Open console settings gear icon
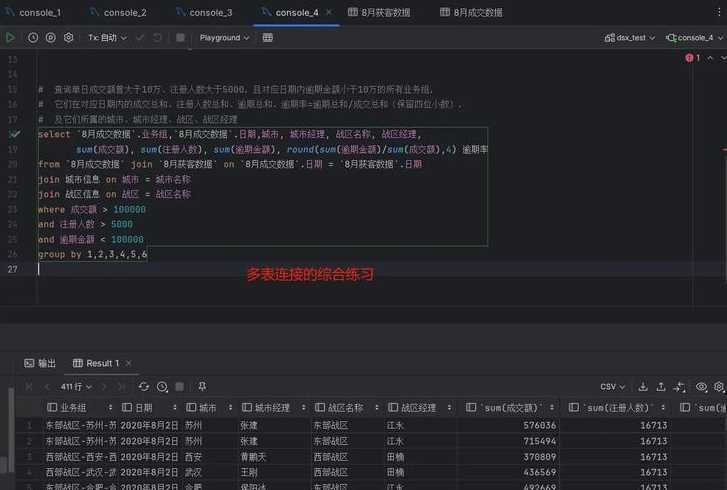The image size is (727, 490). [68, 38]
